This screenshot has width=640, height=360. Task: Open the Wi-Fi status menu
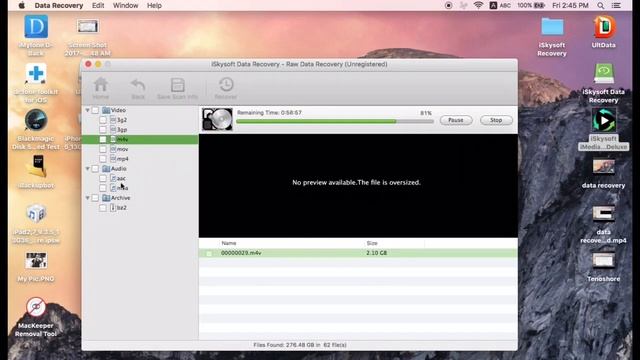(x=478, y=5)
